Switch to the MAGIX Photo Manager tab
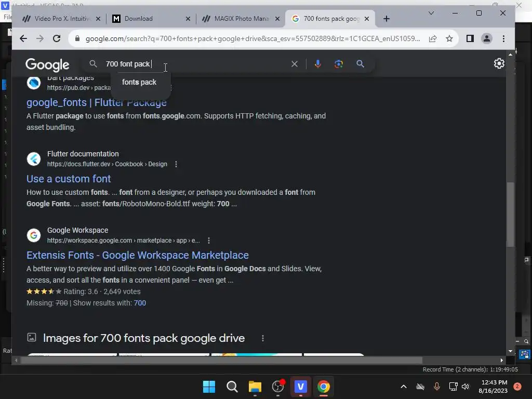Screen dimensions: 532x399 point(241,19)
